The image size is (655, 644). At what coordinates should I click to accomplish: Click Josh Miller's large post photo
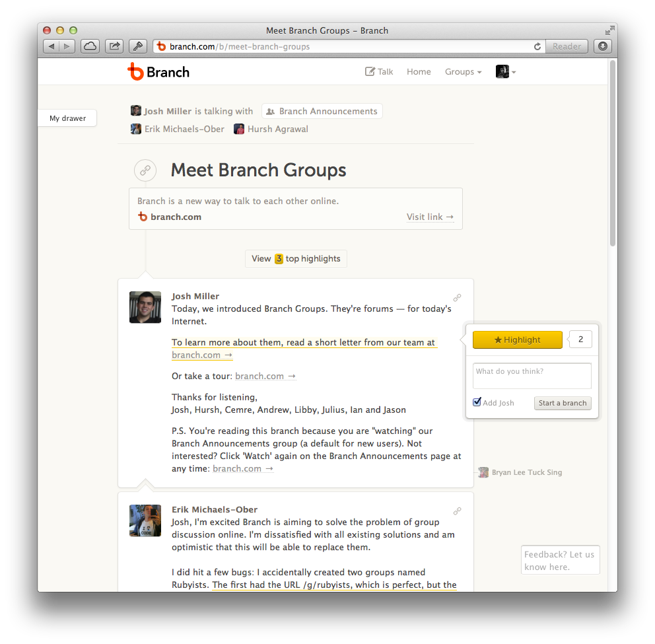pos(145,307)
